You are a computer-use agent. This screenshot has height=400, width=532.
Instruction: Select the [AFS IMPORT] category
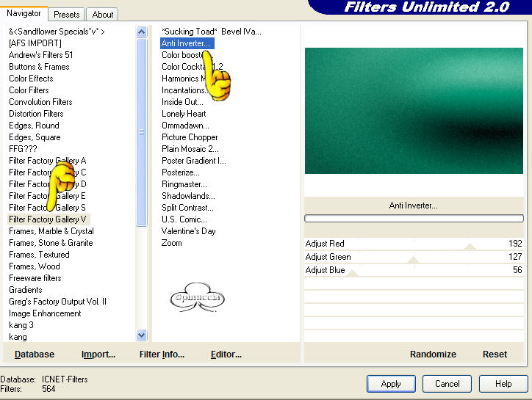tap(35, 43)
